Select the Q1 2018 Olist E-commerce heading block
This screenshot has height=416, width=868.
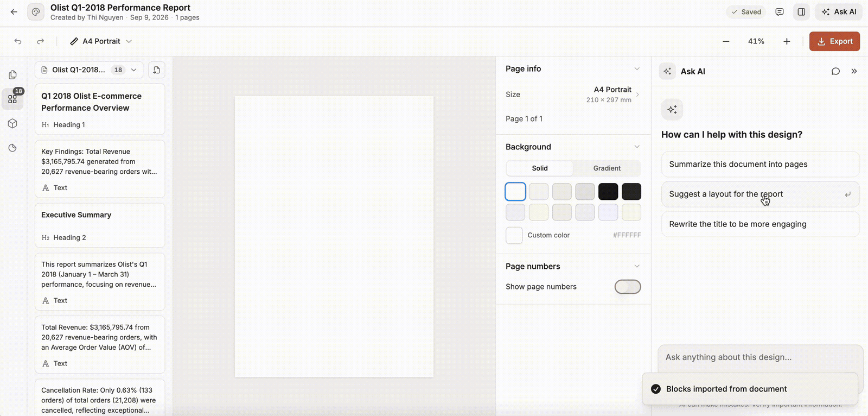coord(100,109)
